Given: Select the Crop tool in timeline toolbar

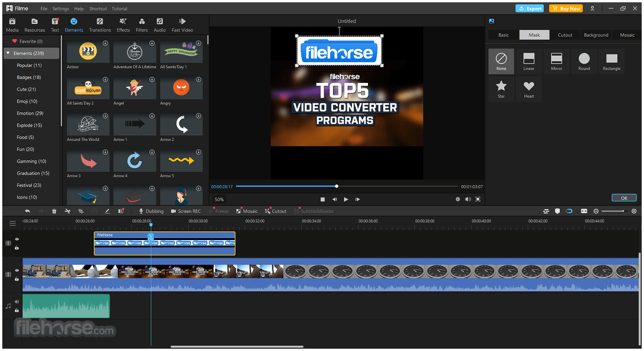Looking at the screenshot, I should coord(81,211).
